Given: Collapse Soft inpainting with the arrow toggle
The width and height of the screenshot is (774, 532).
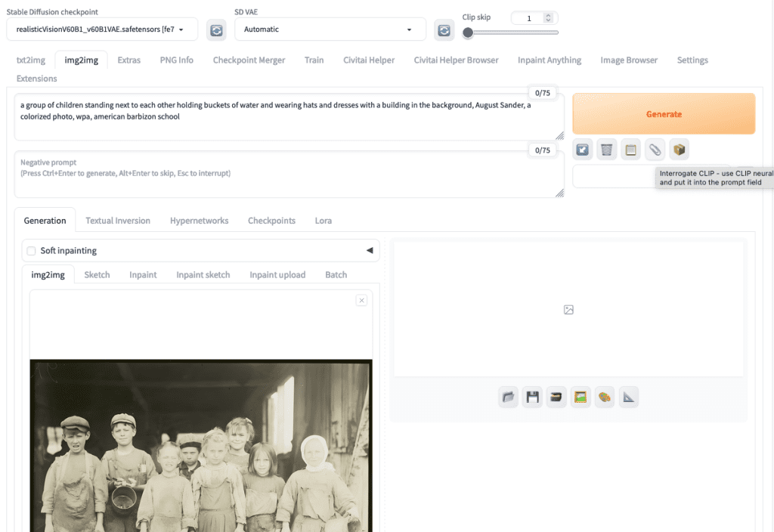Looking at the screenshot, I should click(369, 250).
